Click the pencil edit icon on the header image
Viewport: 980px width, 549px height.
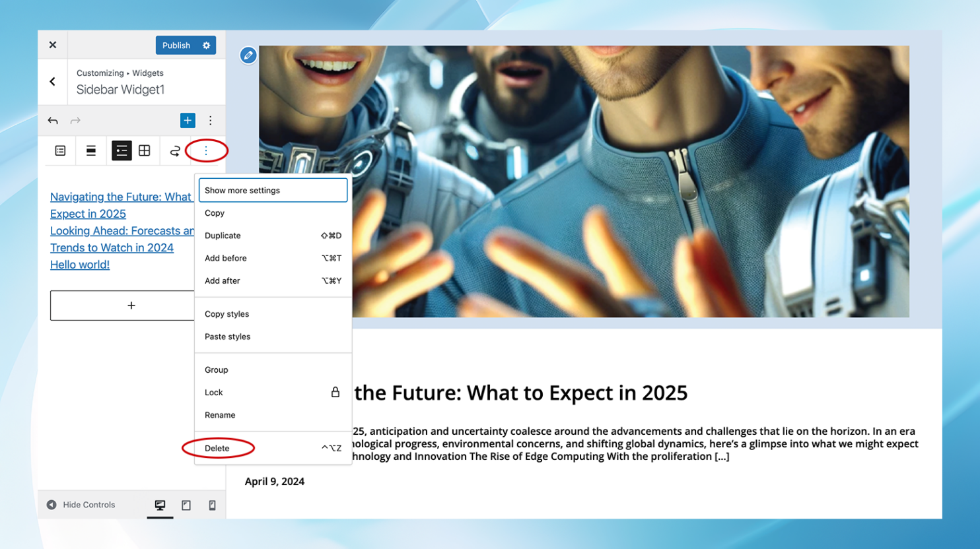click(x=248, y=55)
